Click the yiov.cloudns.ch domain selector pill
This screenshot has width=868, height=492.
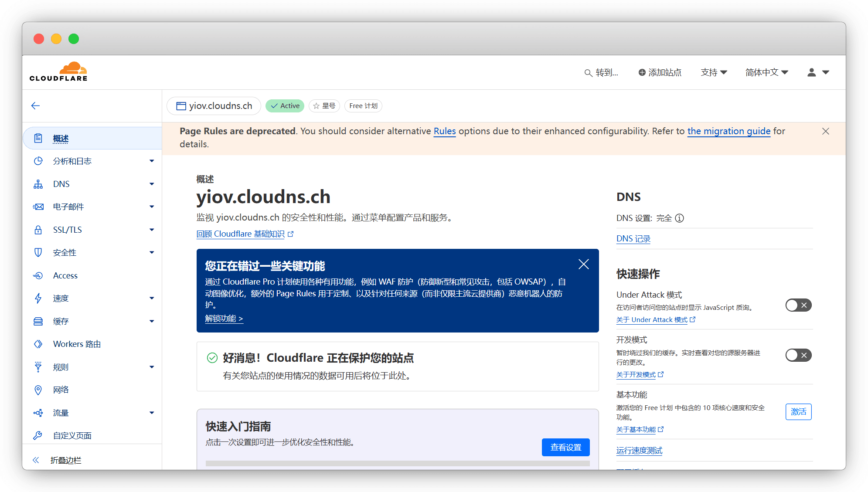pos(214,106)
